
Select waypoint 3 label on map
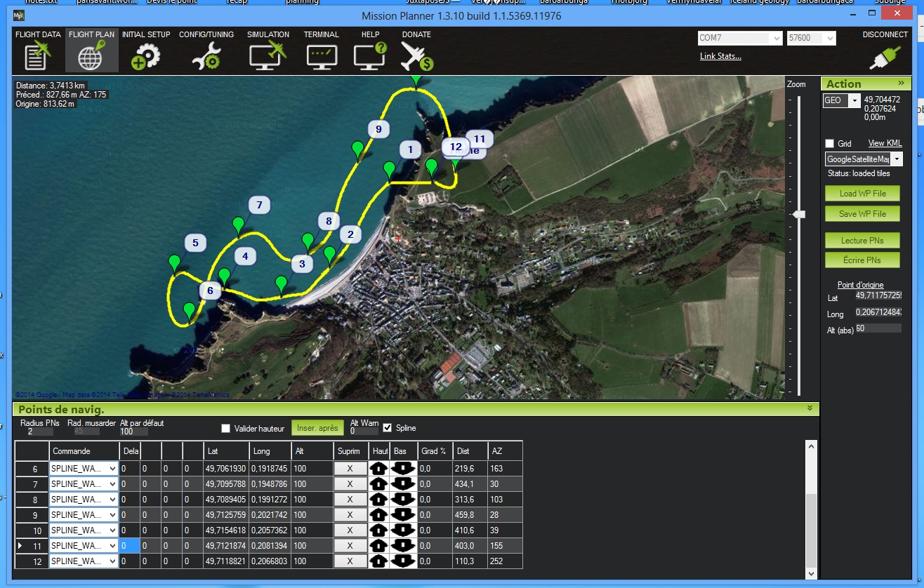click(x=302, y=264)
